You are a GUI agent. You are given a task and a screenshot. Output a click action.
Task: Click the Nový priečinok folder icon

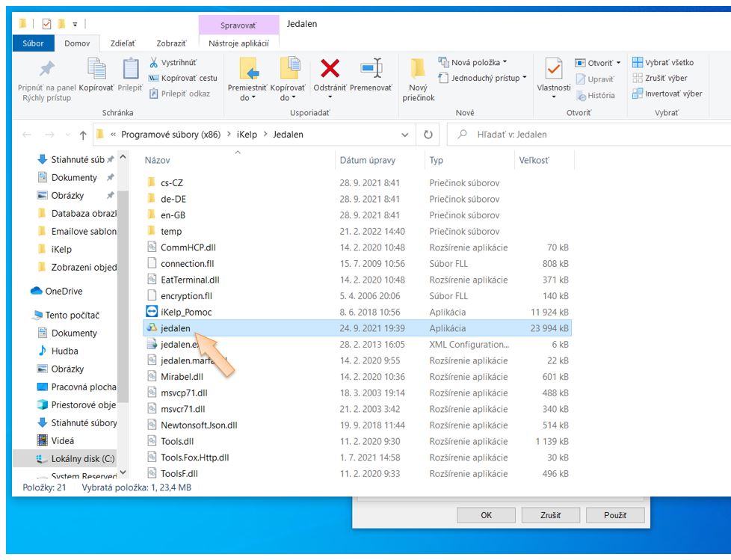click(417, 70)
